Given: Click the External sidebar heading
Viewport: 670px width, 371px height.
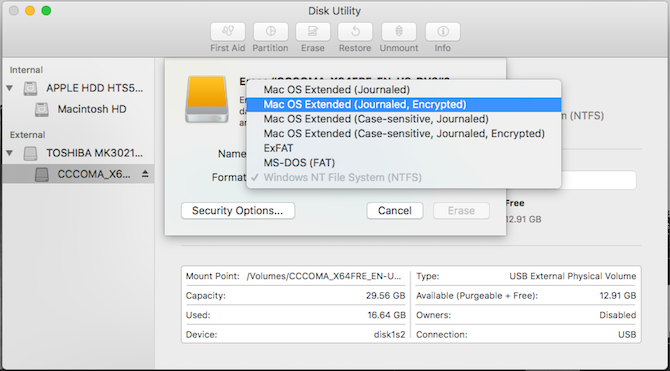Looking at the screenshot, I should pyautogui.click(x=27, y=135).
